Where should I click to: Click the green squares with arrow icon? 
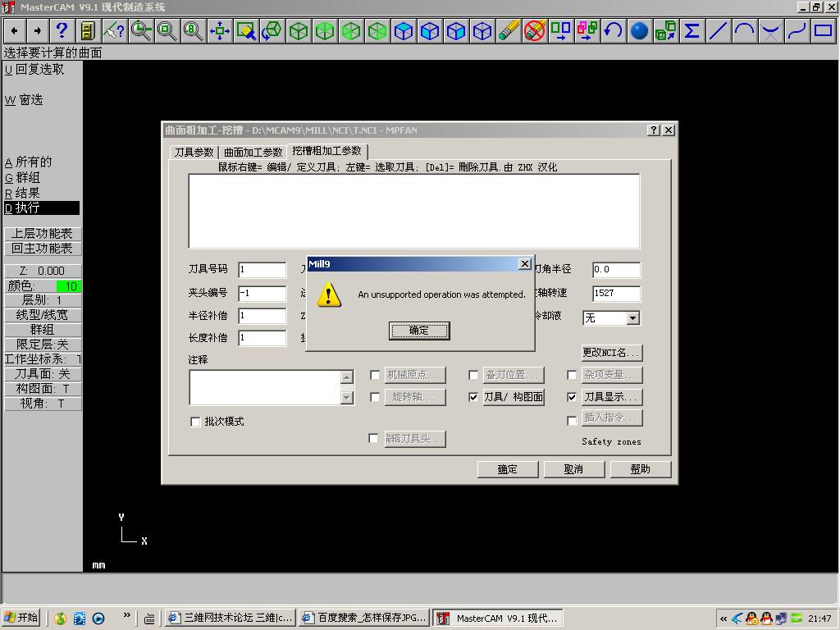[666, 31]
